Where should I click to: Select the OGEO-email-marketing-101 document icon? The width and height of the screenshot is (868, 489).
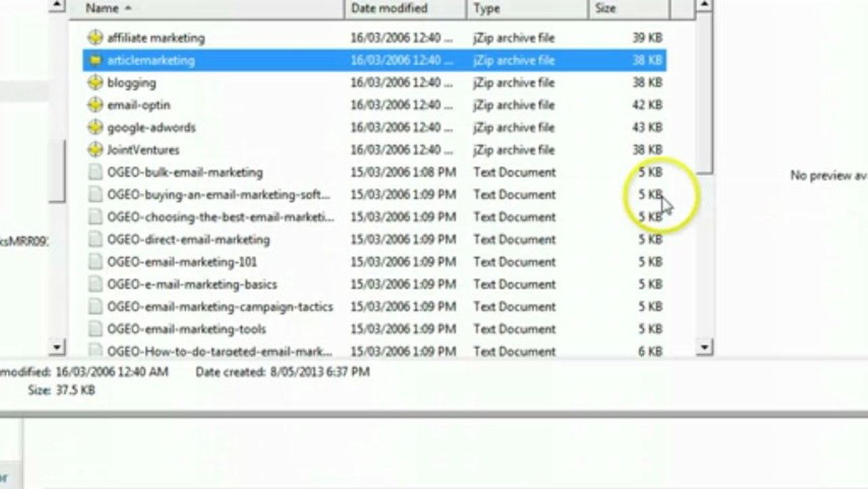tap(96, 262)
